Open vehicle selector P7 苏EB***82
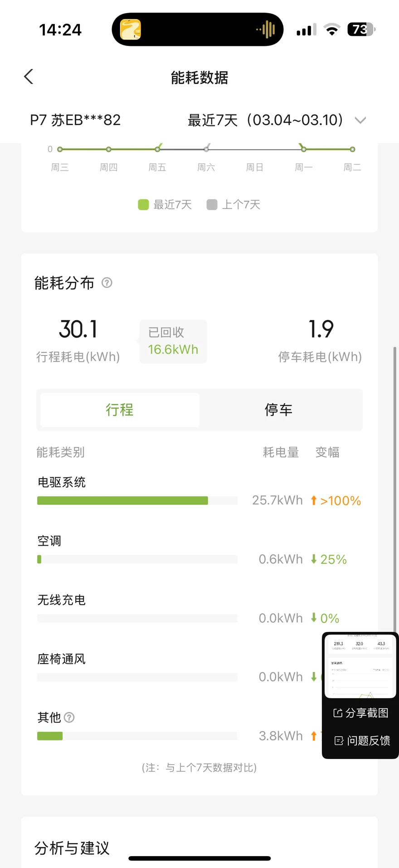Image resolution: width=399 pixels, height=868 pixels. coord(75,120)
